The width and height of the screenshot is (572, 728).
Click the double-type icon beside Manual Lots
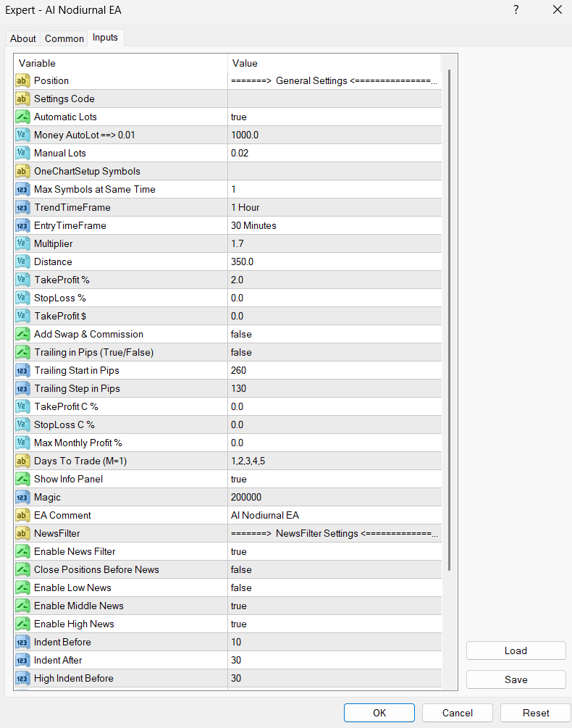[22, 154]
